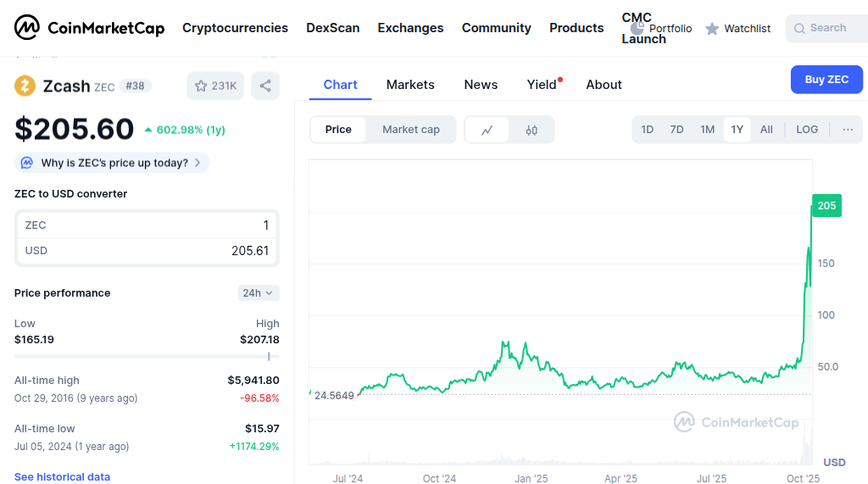
Task: Switch to the Yield tab
Action: click(542, 85)
